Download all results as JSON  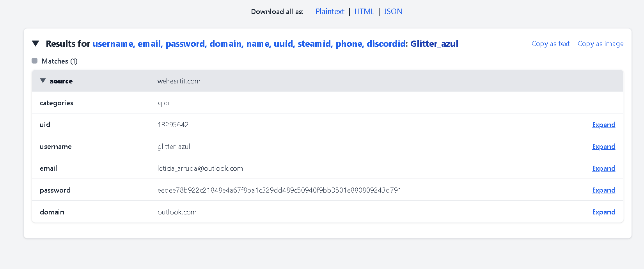coord(393,12)
